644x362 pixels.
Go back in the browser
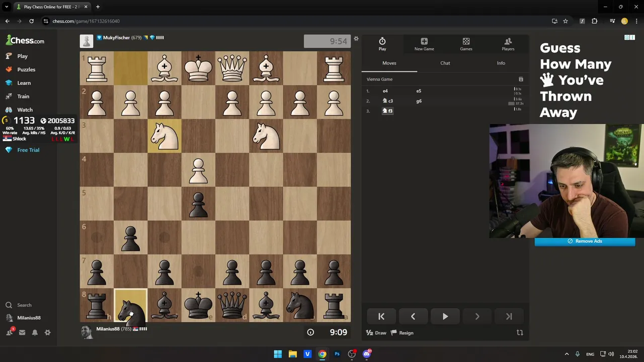tap(7, 21)
